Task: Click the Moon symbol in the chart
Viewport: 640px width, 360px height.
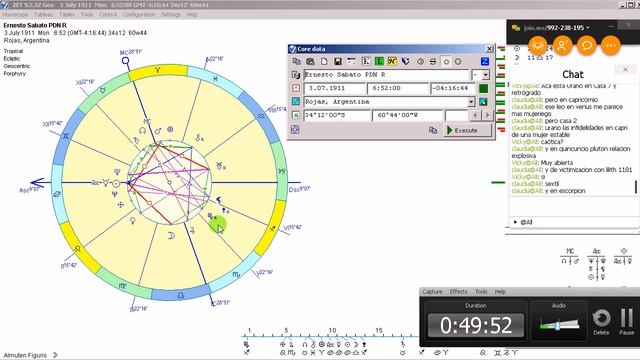Action: [171, 236]
